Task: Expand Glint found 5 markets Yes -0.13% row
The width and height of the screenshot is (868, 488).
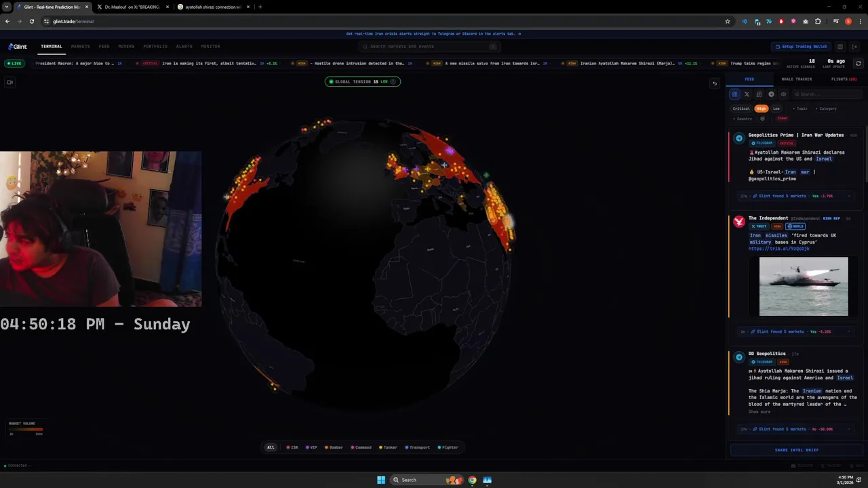Action: [x=796, y=331]
